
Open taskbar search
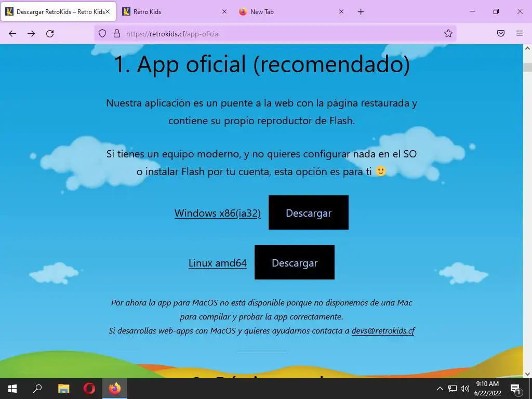click(37, 389)
